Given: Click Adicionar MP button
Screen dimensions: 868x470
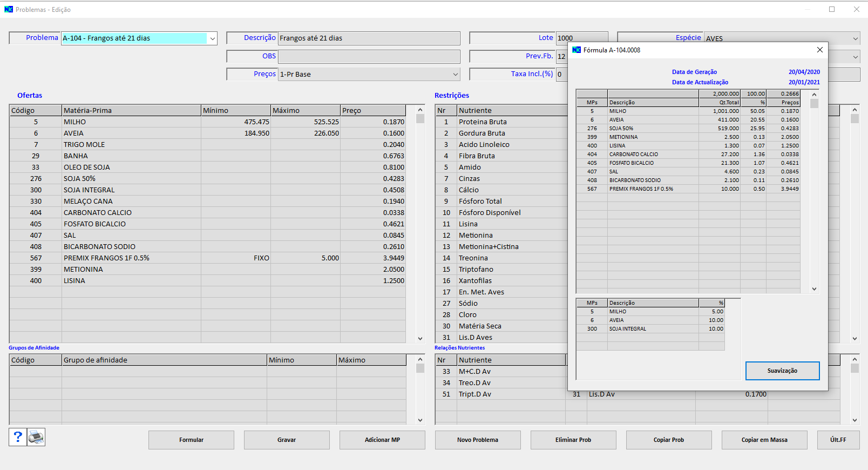Looking at the screenshot, I should click(x=382, y=440).
